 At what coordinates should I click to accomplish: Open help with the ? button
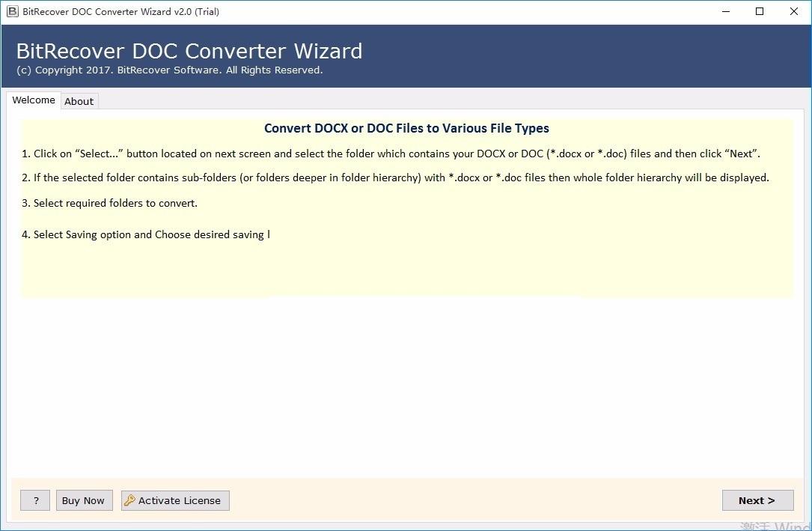click(35, 500)
